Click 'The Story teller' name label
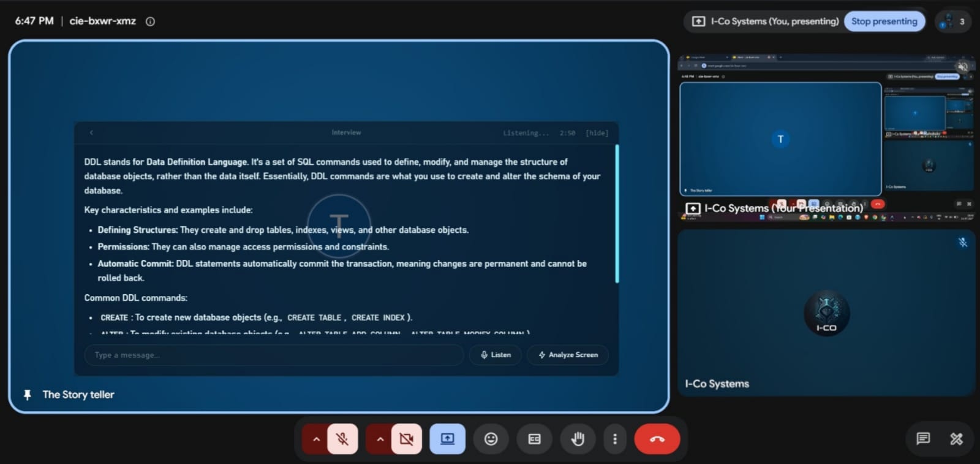980x464 pixels. [78, 395]
